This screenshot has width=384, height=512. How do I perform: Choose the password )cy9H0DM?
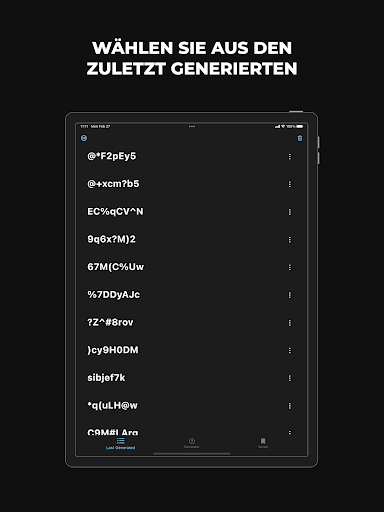click(113, 350)
